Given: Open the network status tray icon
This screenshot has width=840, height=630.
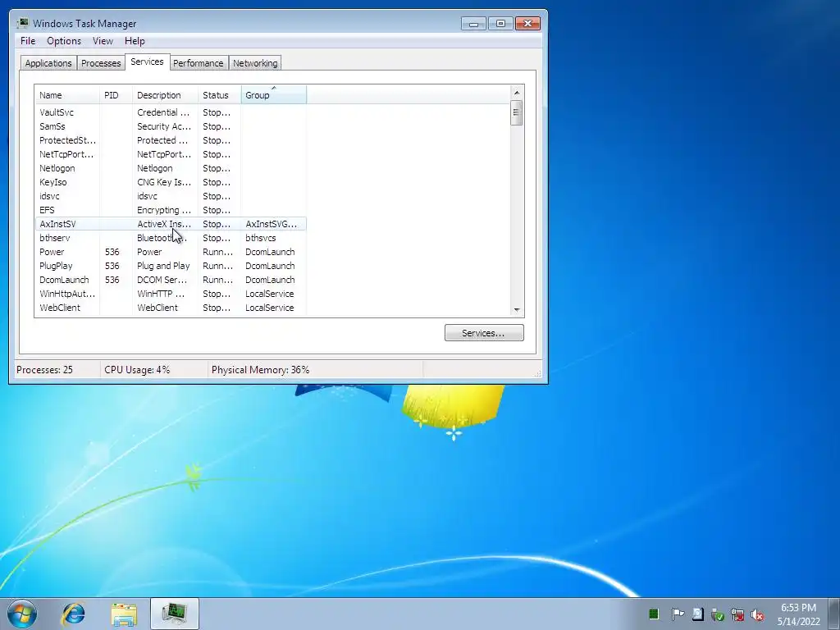Looking at the screenshot, I should 737,614.
